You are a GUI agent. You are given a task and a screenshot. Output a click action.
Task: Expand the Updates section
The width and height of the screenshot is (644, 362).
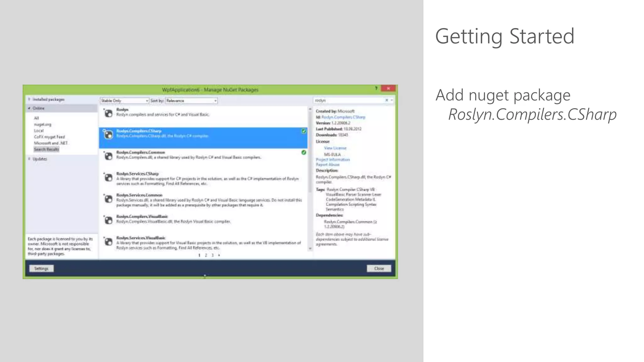[29, 159]
